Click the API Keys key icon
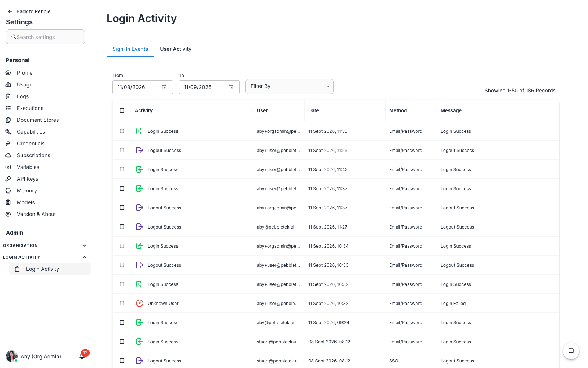This screenshot has width=588, height=368. point(8,179)
